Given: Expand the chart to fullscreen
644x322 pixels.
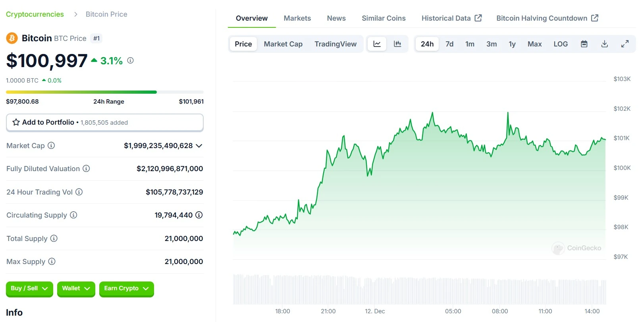Looking at the screenshot, I should tap(625, 44).
